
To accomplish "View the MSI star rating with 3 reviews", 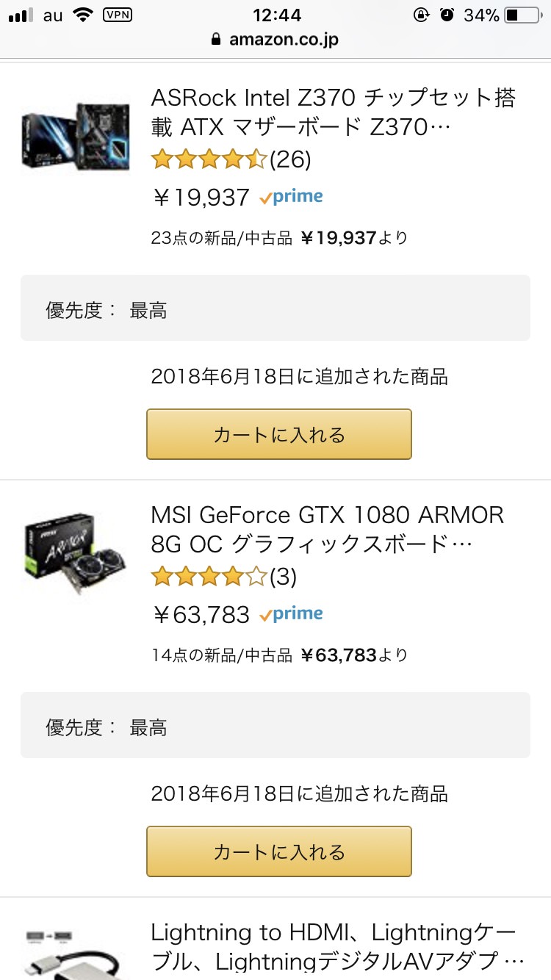I will [x=223, y=577].
